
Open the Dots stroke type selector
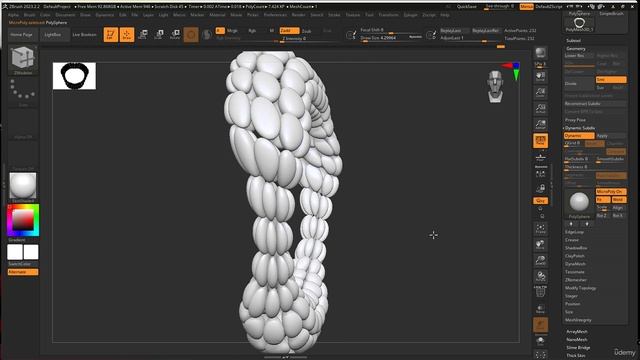23,92
